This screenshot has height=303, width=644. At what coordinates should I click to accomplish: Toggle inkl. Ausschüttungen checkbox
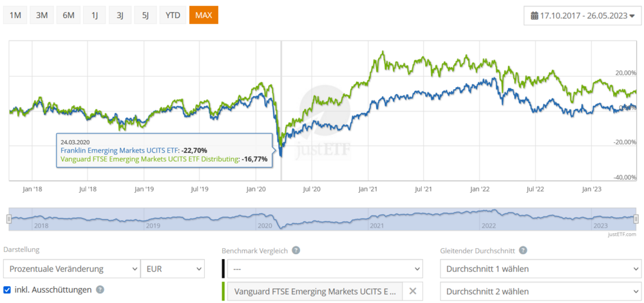(x=6, y=290)
